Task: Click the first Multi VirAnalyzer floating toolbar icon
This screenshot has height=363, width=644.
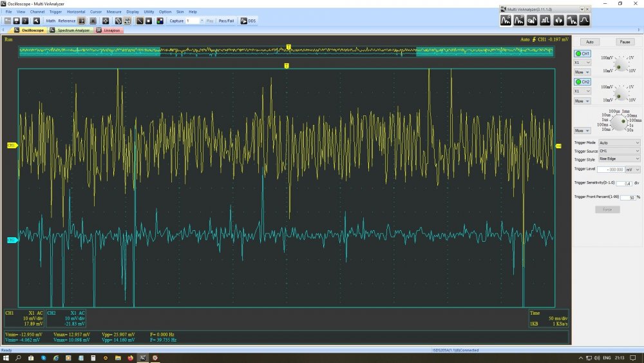Action: coord(506,20)
